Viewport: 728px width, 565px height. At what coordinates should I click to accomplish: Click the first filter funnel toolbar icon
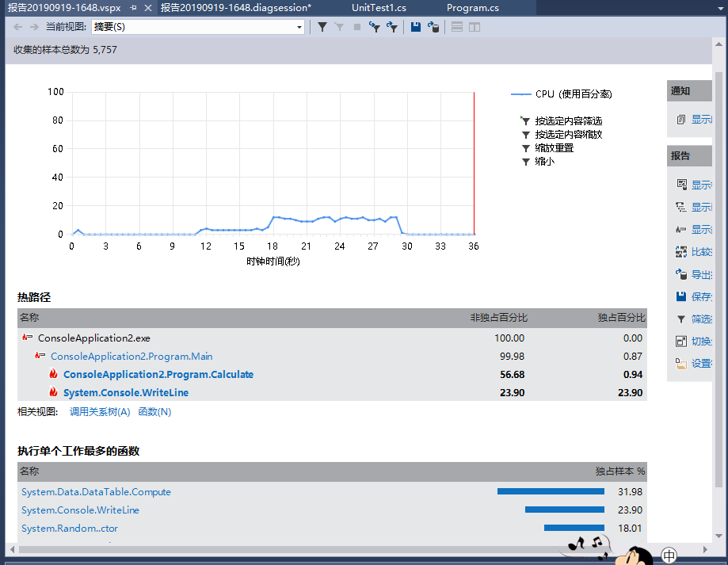pyautogui.click(x=322, y=27)
